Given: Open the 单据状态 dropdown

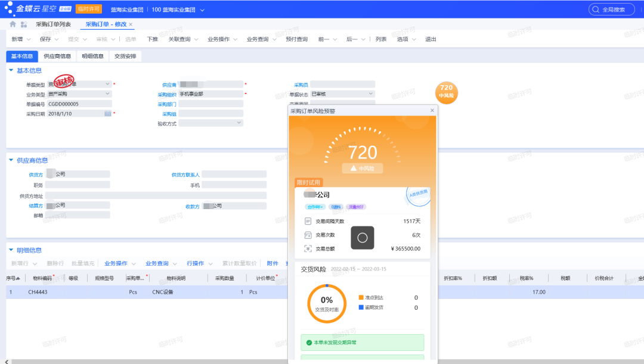Looking at the screenshot, I should coord(371,94).
